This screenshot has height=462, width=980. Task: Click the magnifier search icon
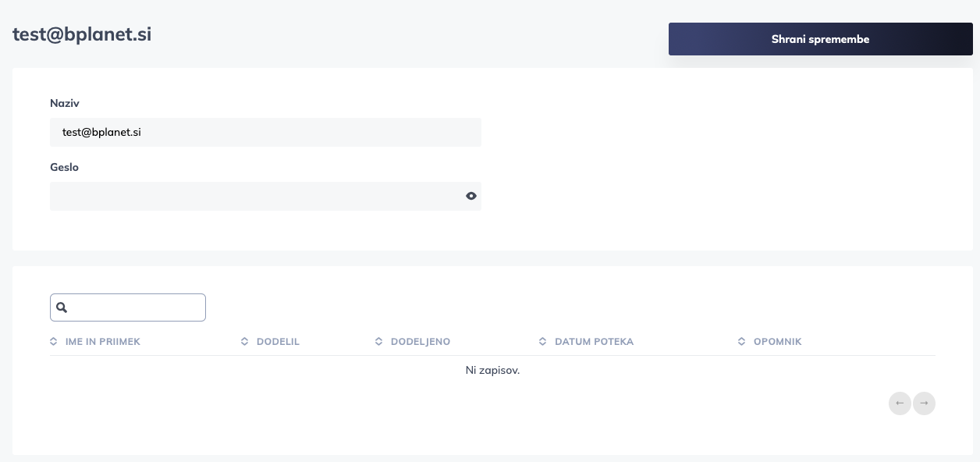click(x=62, y=307)
